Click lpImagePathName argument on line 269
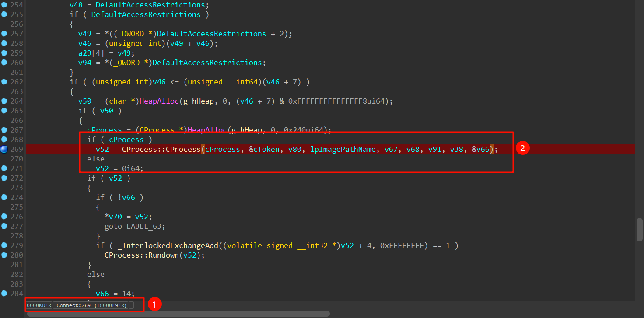Viewport: 644px width, 318px height. [x=343, y=149]
